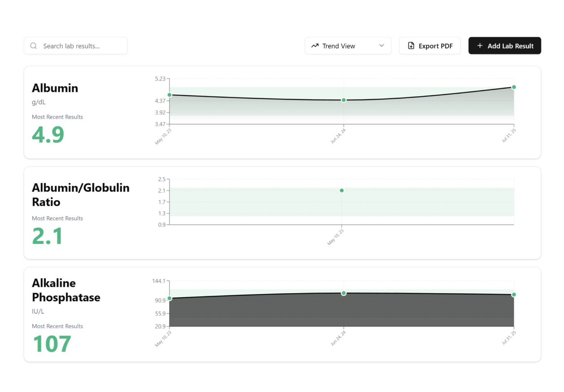Select Albumin data point for Jul 31, 25
The width and height of the screenshot is (564, 392).
pyautogui.click(x=514, y=87)
